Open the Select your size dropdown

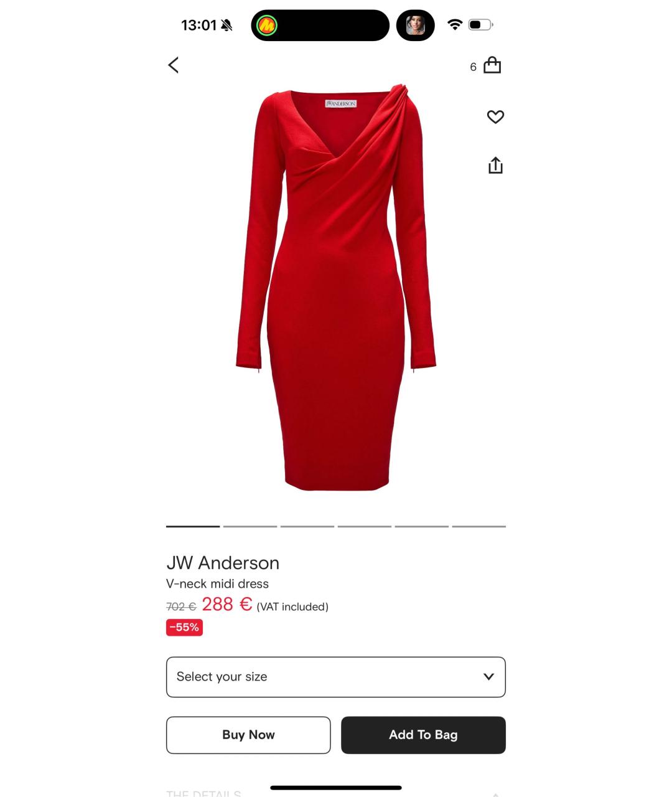(336, 677)
